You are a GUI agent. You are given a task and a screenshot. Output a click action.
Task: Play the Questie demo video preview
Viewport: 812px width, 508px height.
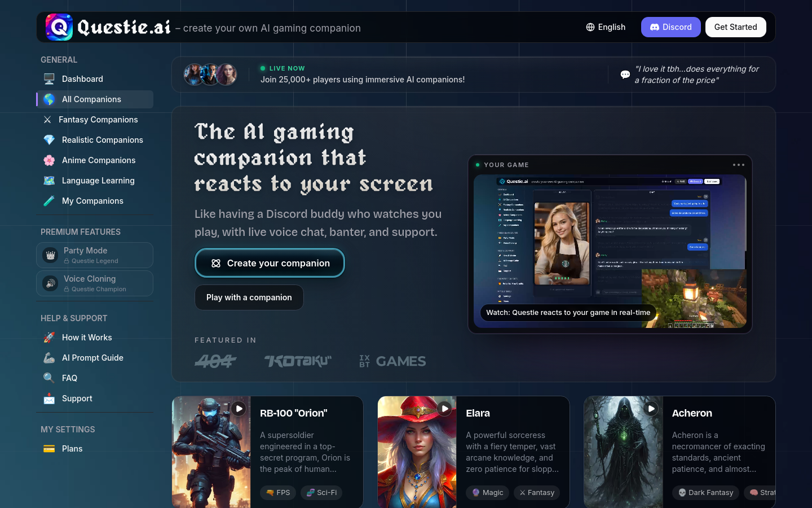[610, 251]
